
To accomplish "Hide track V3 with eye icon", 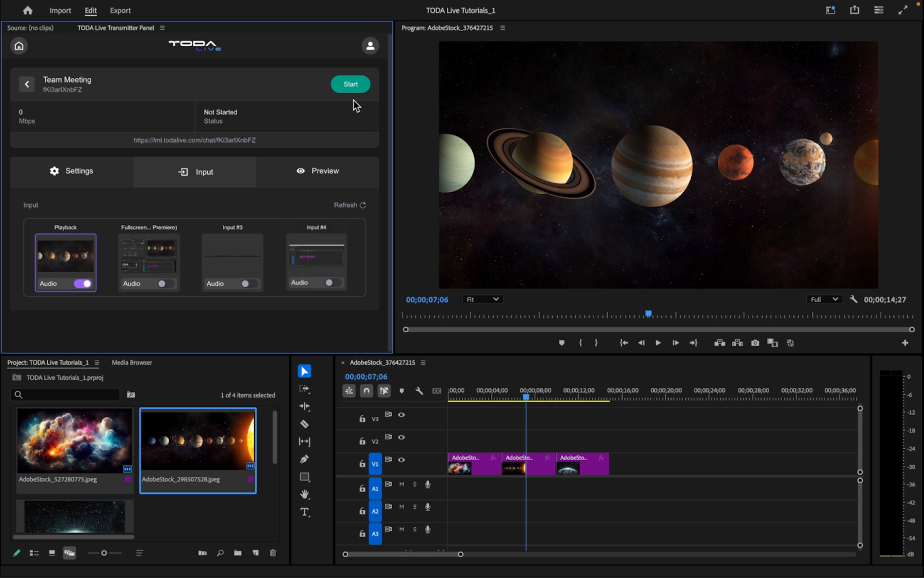I will pos(401,415).
